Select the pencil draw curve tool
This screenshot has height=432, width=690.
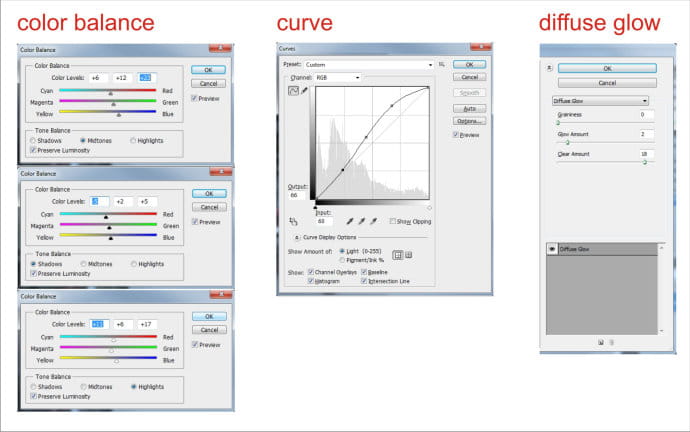[305, 90]
